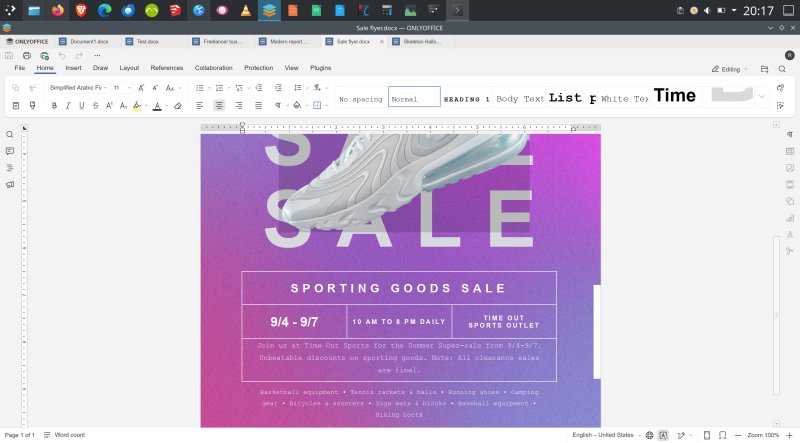Apply the Heading 1 style
The image size is (800, 443).
(467, 99)
